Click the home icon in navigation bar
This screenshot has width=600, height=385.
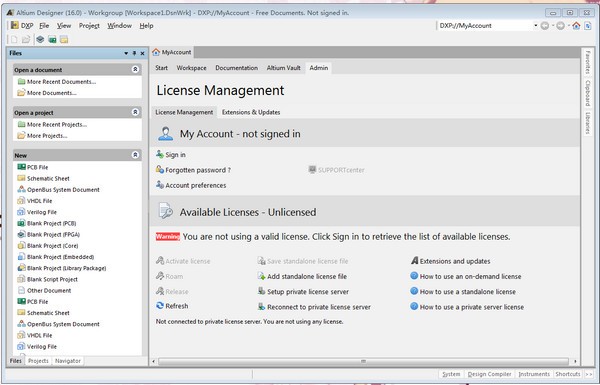click(x=576, y=26)
